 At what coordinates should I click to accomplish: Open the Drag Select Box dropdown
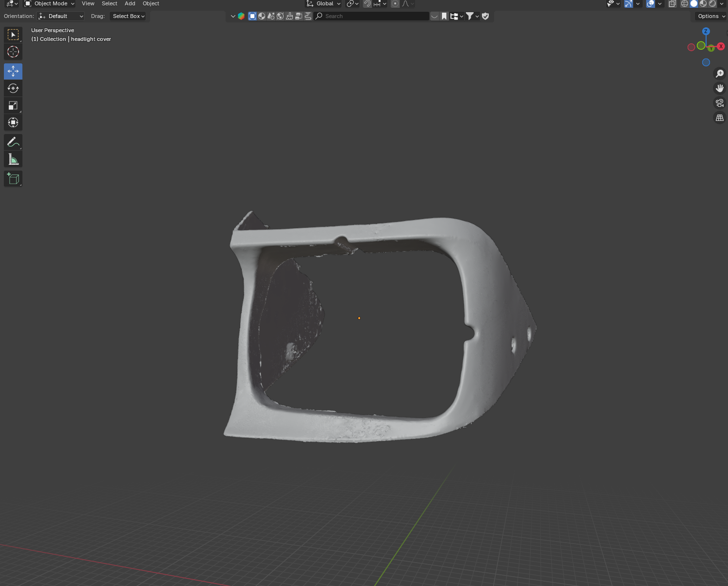click(x=128, y=16)
